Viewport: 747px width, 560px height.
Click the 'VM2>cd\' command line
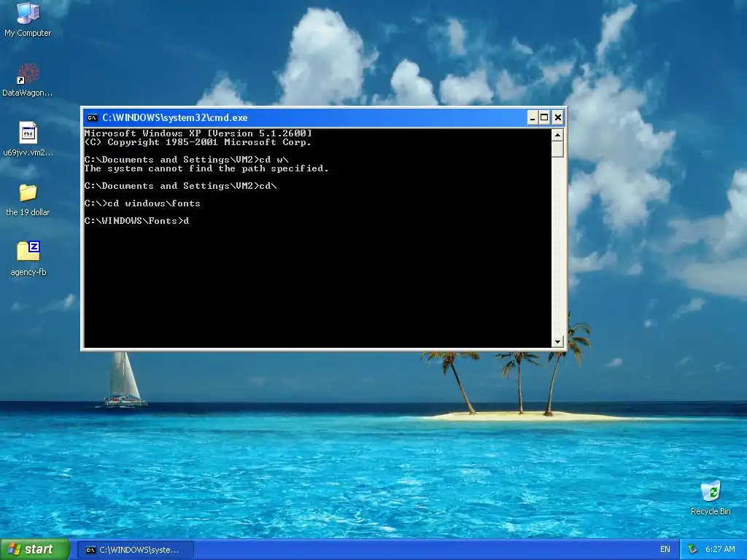(x=181, y=186)
